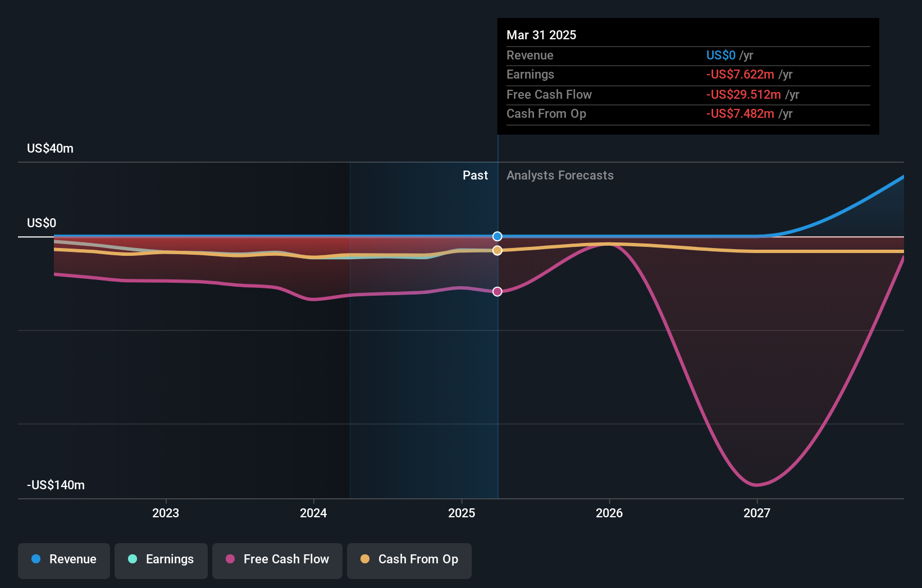This screenshot has height=588, width=922.
Task: Toggle the Revenue legend button
Action: point(64,560)
